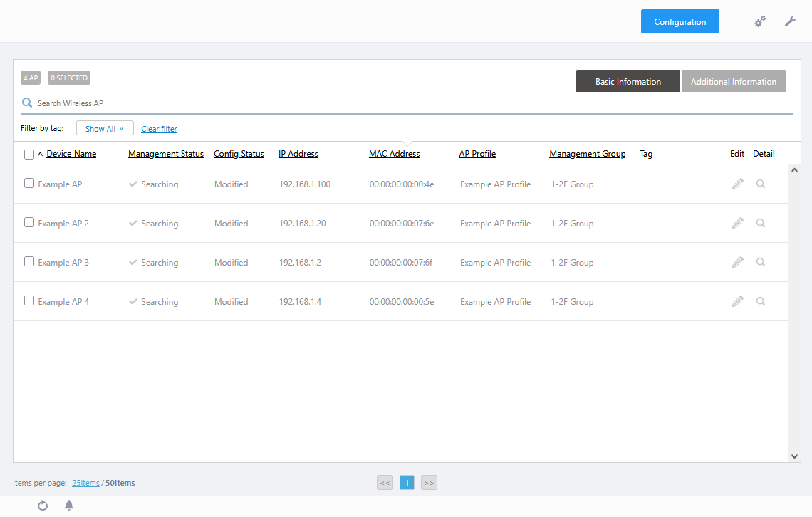Switch to Additional Information tab
The height and width of the screenshot is (517, 812).
click(733, 81)
